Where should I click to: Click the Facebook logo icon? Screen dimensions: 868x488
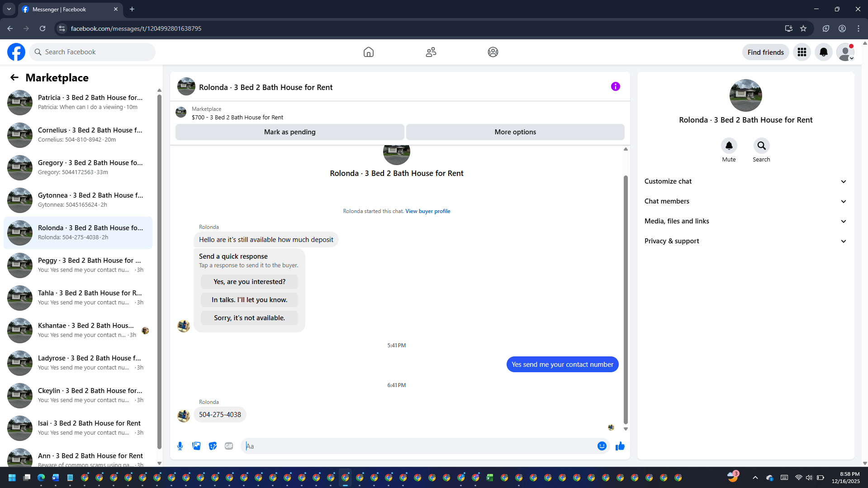[16, 52]
